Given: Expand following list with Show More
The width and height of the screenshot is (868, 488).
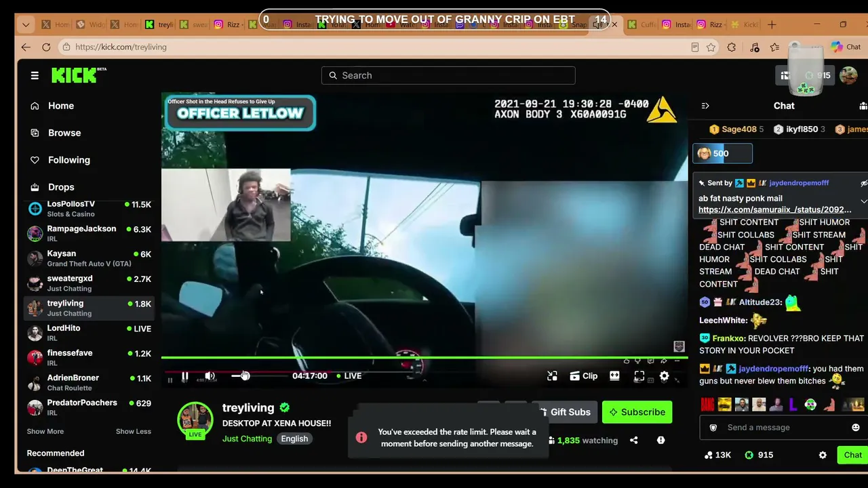Looking at the screenshot, I should (x=45, y=431).
